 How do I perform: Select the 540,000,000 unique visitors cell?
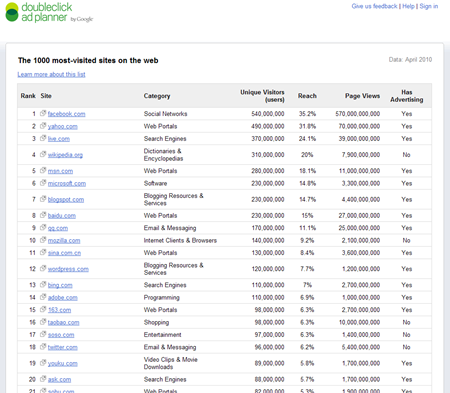click(x=268, y=114)
